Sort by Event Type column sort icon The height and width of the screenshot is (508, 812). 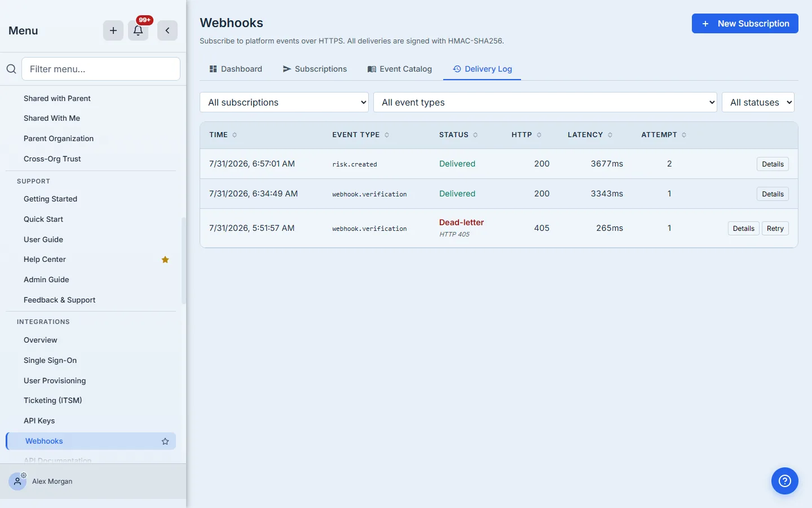[387, 135]
